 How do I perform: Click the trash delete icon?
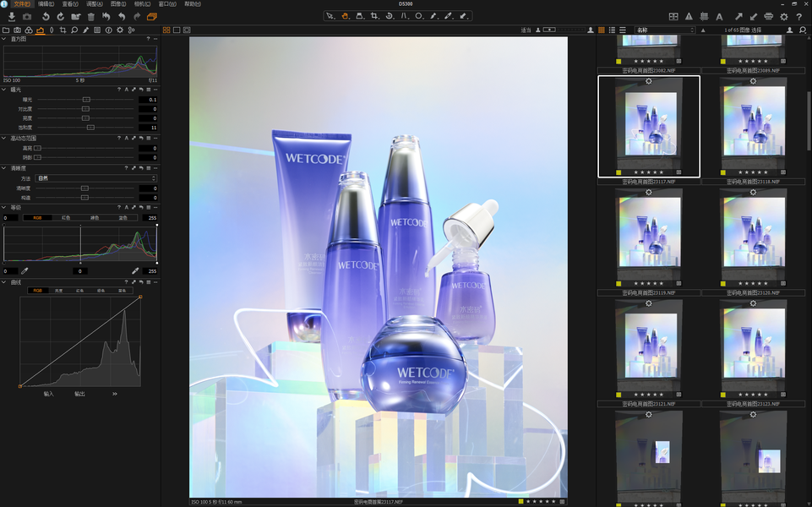91,17
